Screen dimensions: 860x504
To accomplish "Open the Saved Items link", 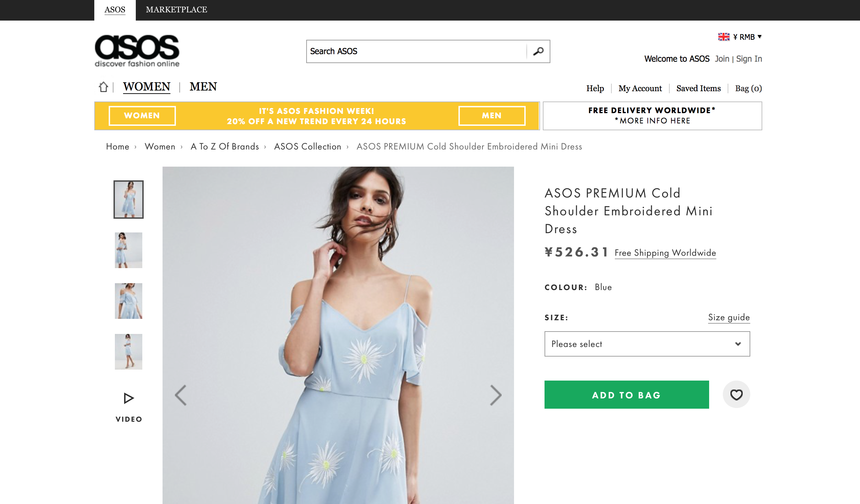I will (698, 88).
